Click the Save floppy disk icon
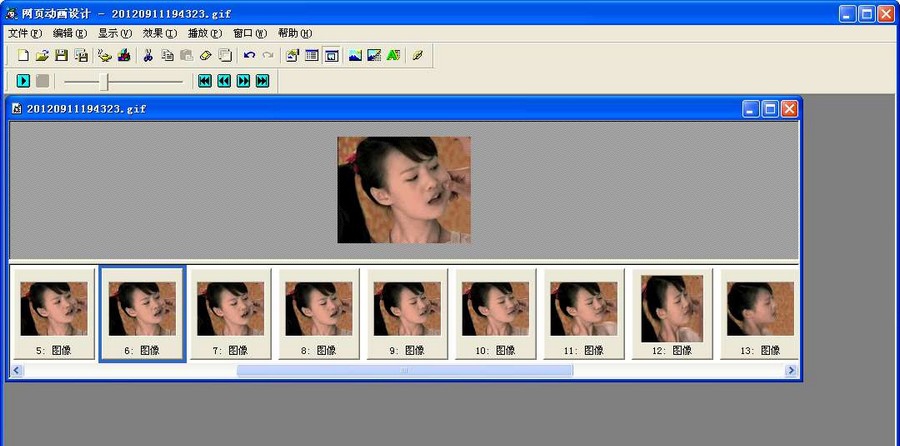The height and width of the screenshot is (446, 900). pyautogui.click(x=61, y=56)
